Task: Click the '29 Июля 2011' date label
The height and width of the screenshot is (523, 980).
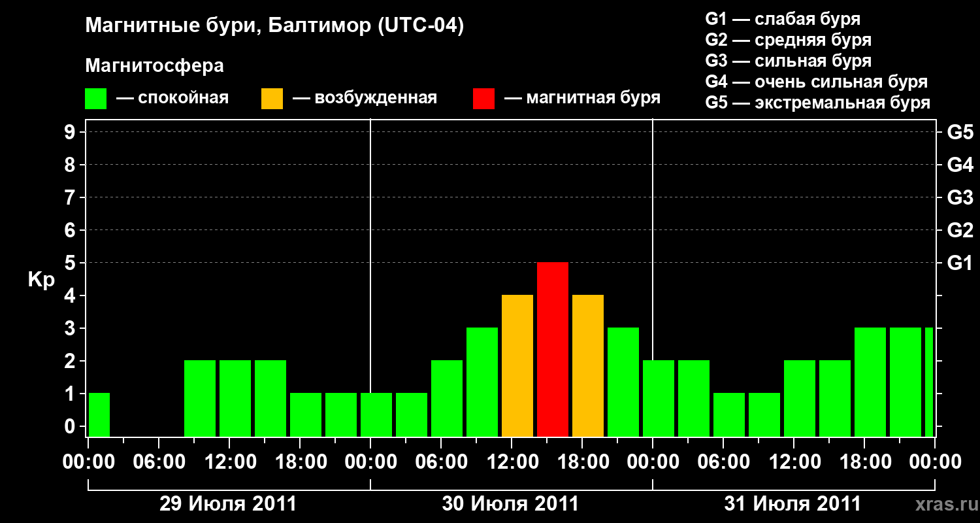Action: tap(228, 504)
